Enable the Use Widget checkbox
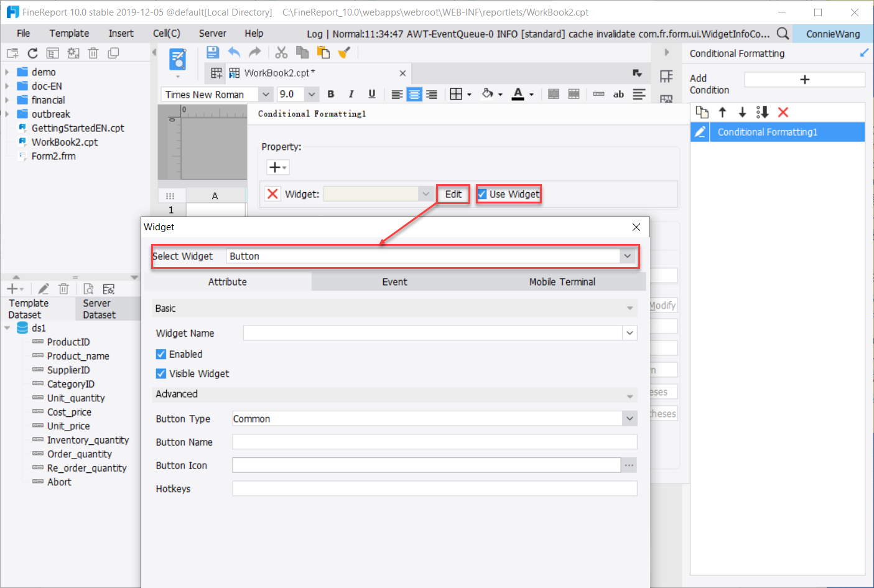This screenshot has width=874, height=588. 481,194
